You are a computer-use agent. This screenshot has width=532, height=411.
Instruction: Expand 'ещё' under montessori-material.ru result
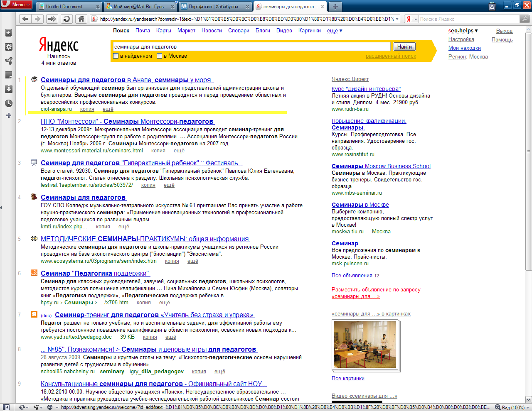[x=179, y=151]
